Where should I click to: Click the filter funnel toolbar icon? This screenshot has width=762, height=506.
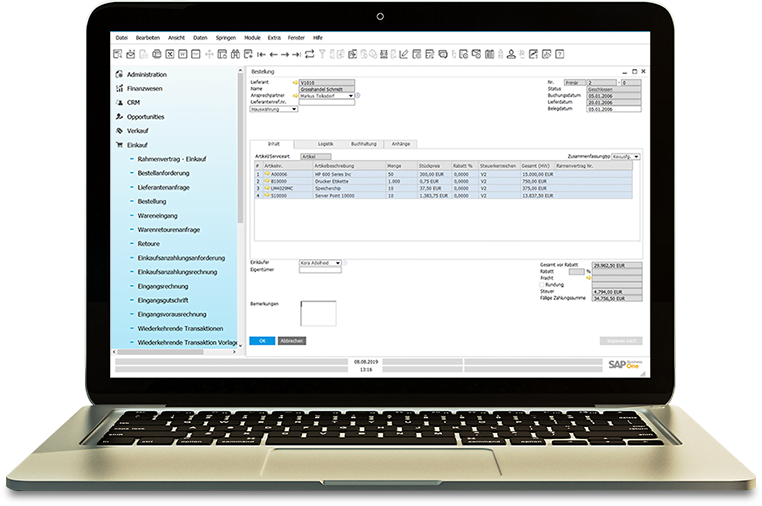(322, 54)
